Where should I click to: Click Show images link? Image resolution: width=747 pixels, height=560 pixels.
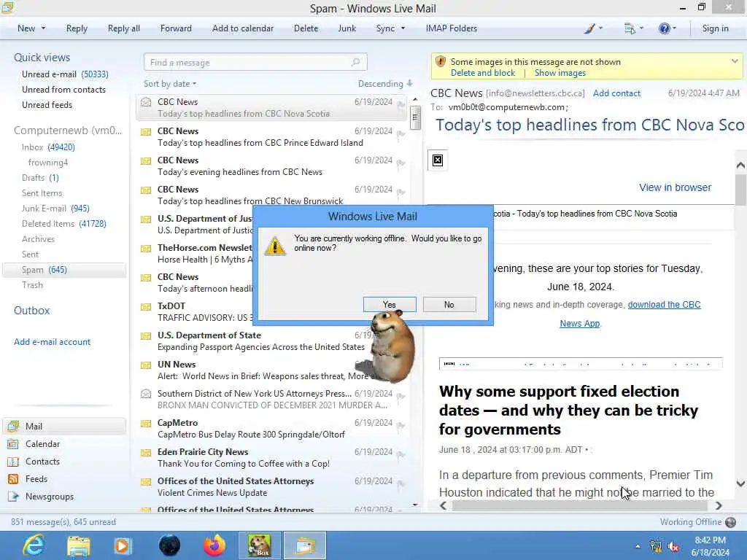(x=560, y=73)
